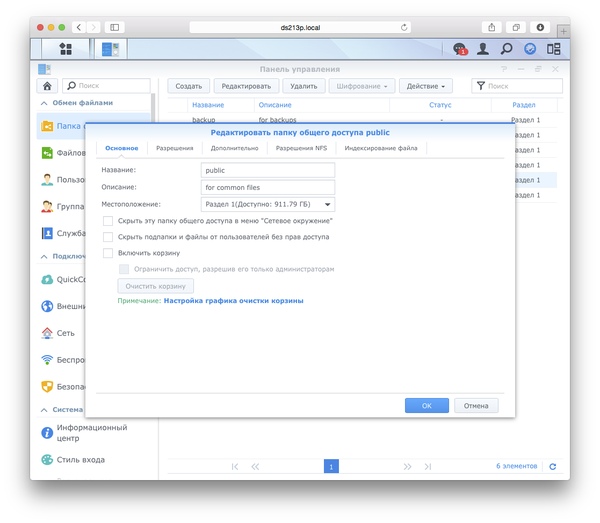
Task: Click the Shared Folder icon in sidebar
Action: click(47, 126)
